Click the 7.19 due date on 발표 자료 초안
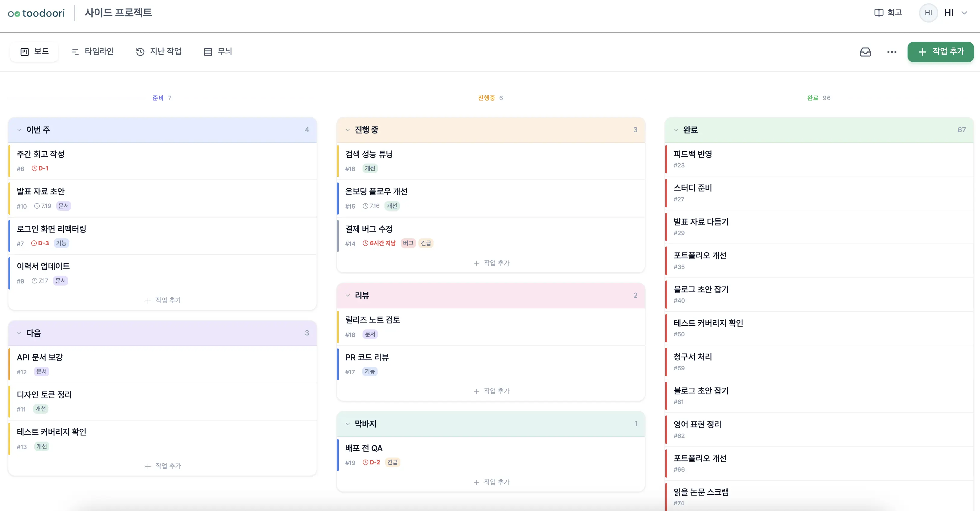Image resolution: width=980 pixels, height=511 pixels. click(x=43, y=206)
